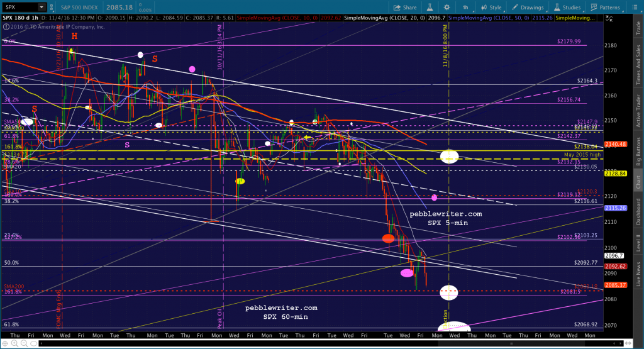Select the Chart sidebar tab
Viewport: 644px width, 349px height.
639,182
